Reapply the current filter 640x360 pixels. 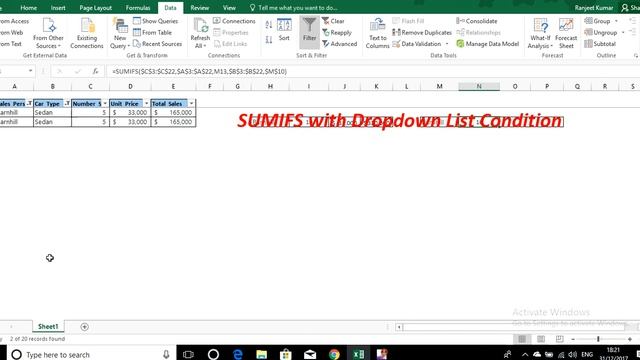click(337, 32)
